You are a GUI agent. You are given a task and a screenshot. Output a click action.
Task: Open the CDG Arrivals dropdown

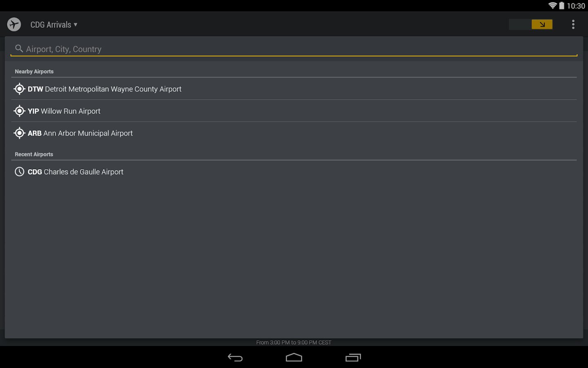[x=54, y=25]
